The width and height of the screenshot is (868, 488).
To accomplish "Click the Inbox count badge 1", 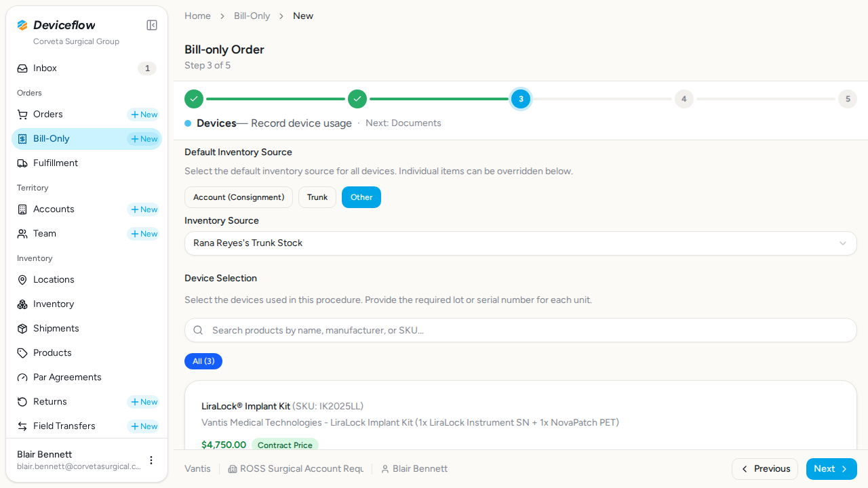I will tap(147, 68).
